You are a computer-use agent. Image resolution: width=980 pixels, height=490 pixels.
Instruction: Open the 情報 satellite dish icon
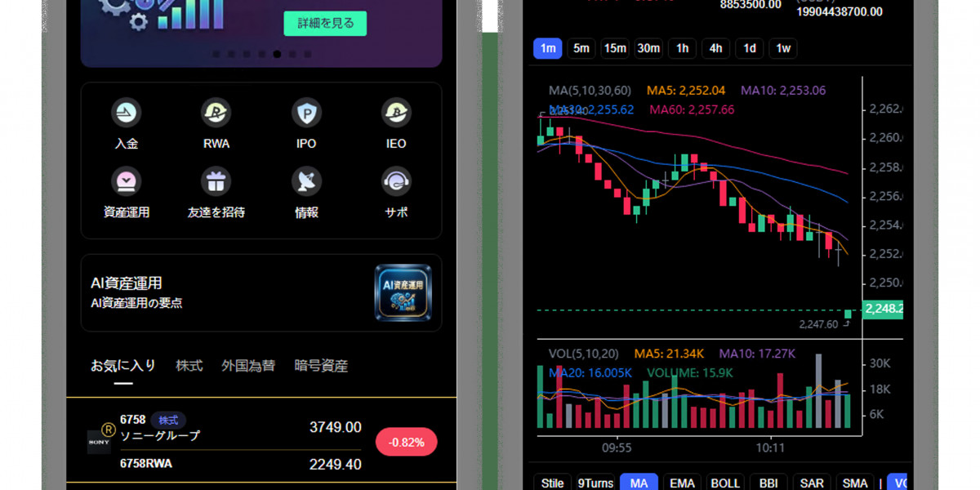[306, 181]
